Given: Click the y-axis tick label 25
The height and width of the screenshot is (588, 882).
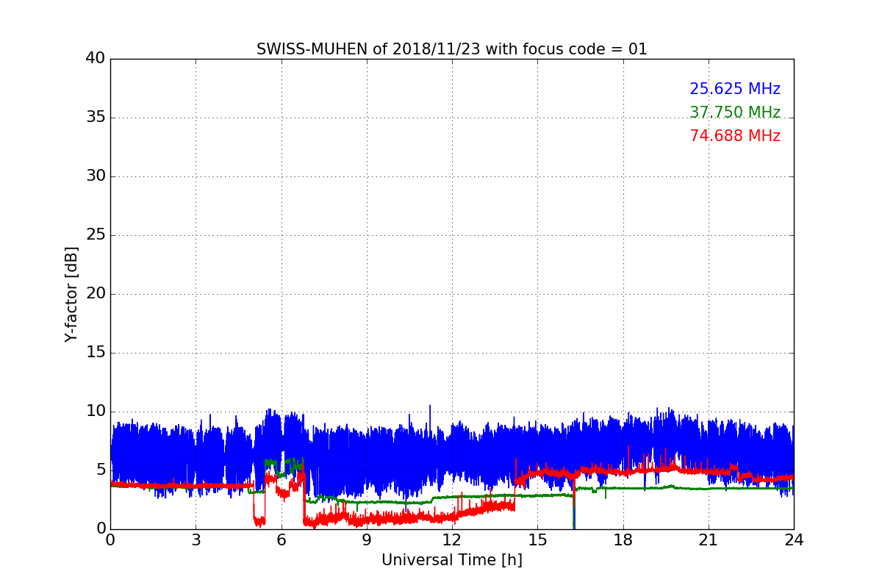Looking at the screenshot, I should click(x=96, y=235).
